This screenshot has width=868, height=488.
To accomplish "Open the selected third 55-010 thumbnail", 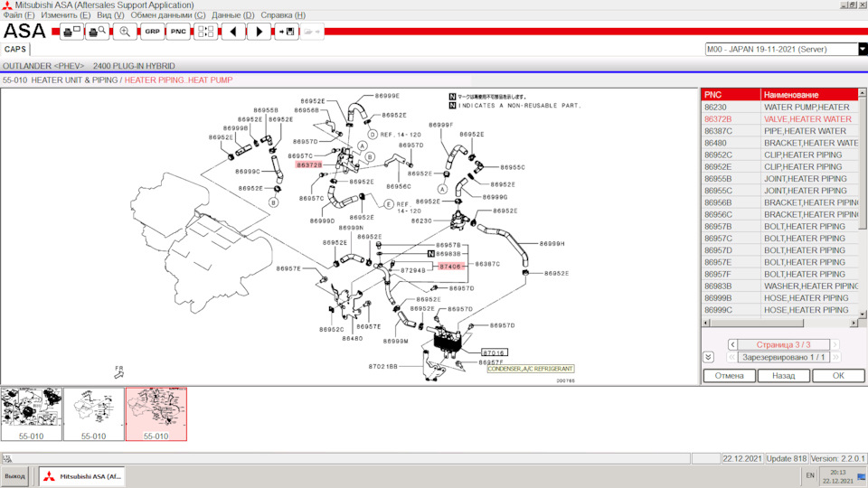I will 156,414.
